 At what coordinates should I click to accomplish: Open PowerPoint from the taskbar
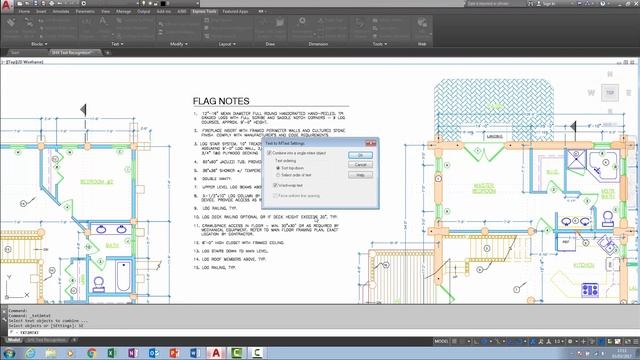click(174, 353)
